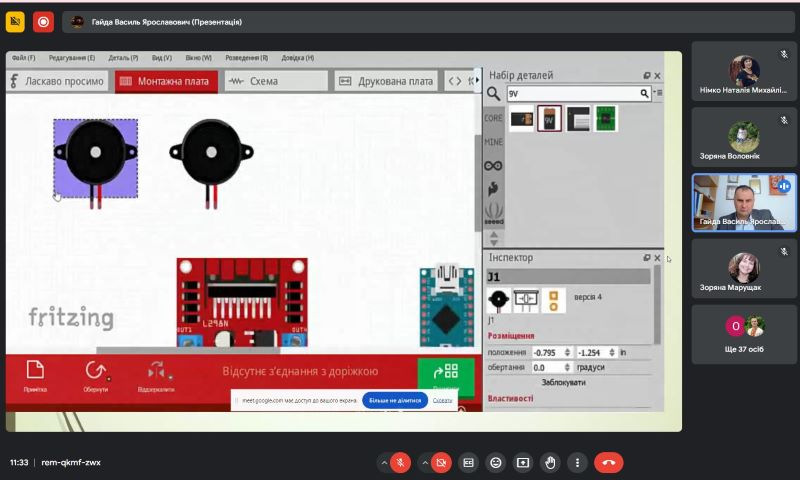Open the 'Ще 37 осіб' participants tile

(743, 335)
